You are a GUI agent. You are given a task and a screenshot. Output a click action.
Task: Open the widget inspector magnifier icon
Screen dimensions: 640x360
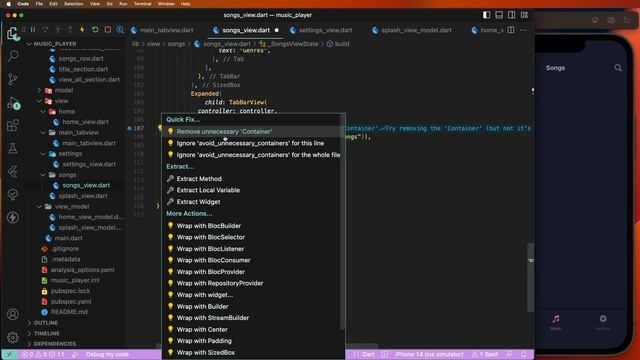click(x=120, y=30)
